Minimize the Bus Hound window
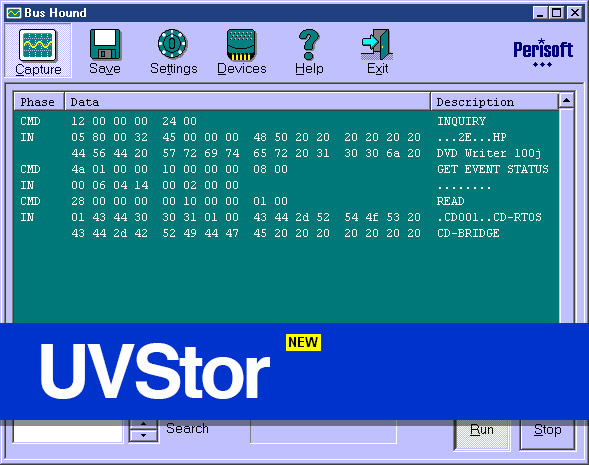 [540, 13]
